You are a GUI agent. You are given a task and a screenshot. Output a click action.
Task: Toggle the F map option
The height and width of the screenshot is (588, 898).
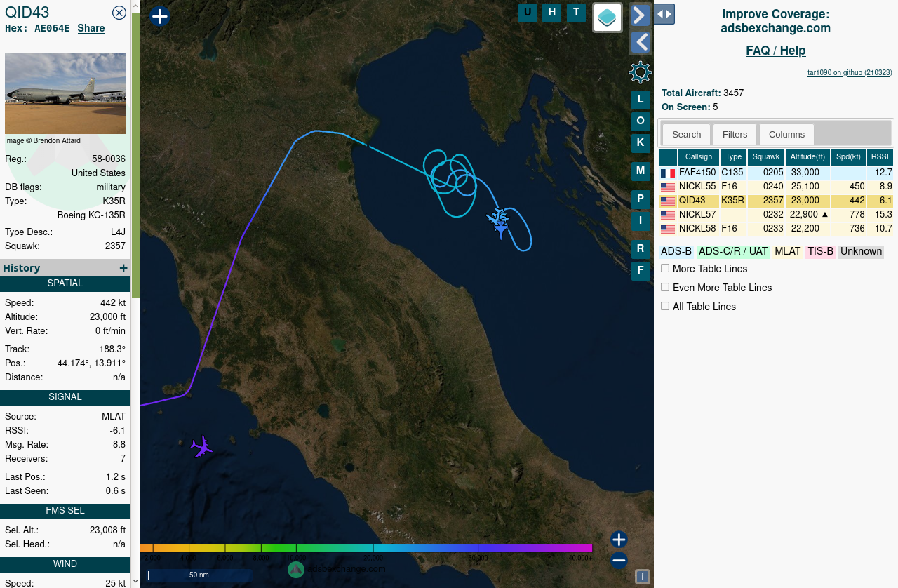(641, 271)
